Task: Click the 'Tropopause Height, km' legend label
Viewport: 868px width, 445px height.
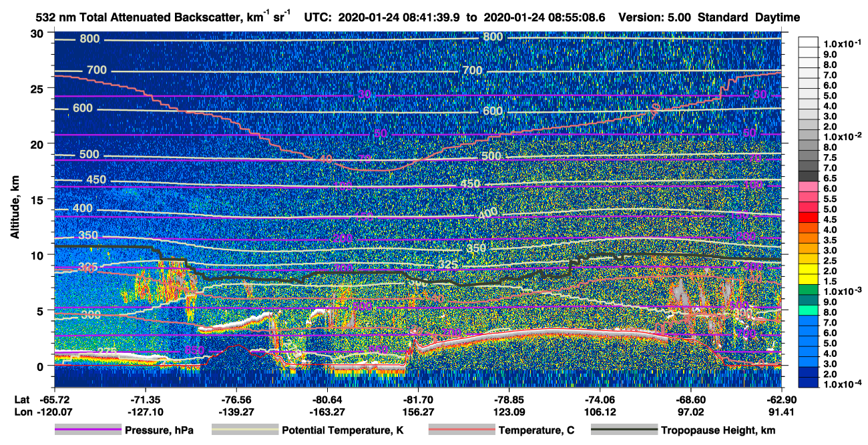Action: (718, 430)
